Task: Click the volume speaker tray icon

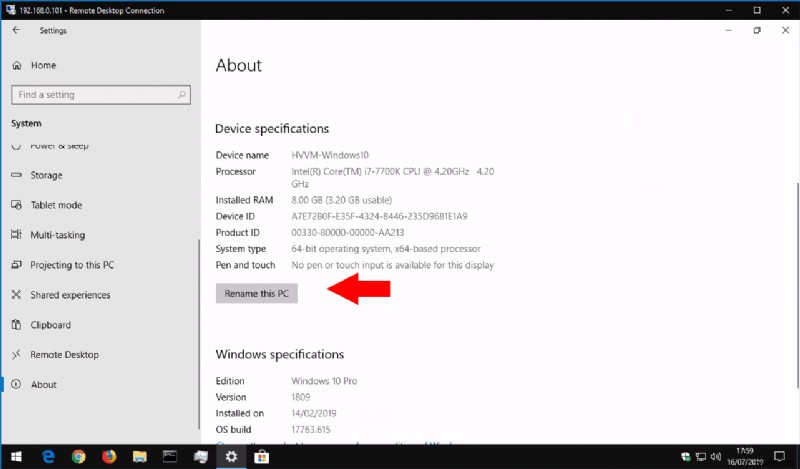Action: click(x=716, y=457)
